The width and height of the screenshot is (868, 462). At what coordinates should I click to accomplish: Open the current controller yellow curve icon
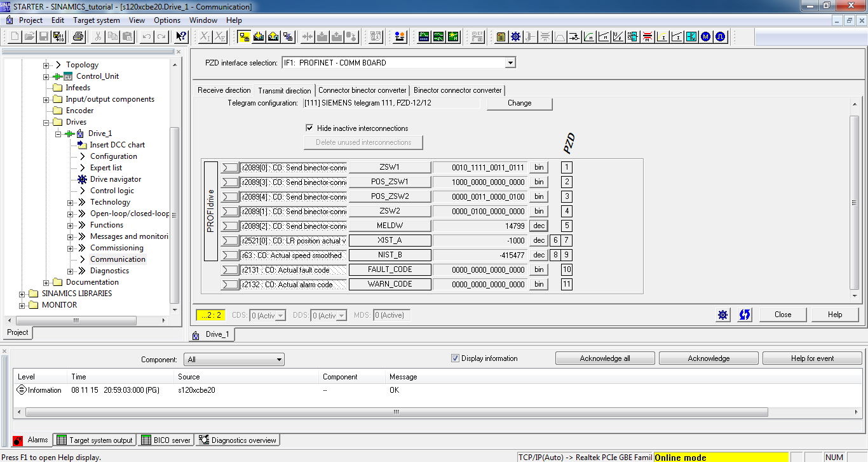click(x=662, y=36)
